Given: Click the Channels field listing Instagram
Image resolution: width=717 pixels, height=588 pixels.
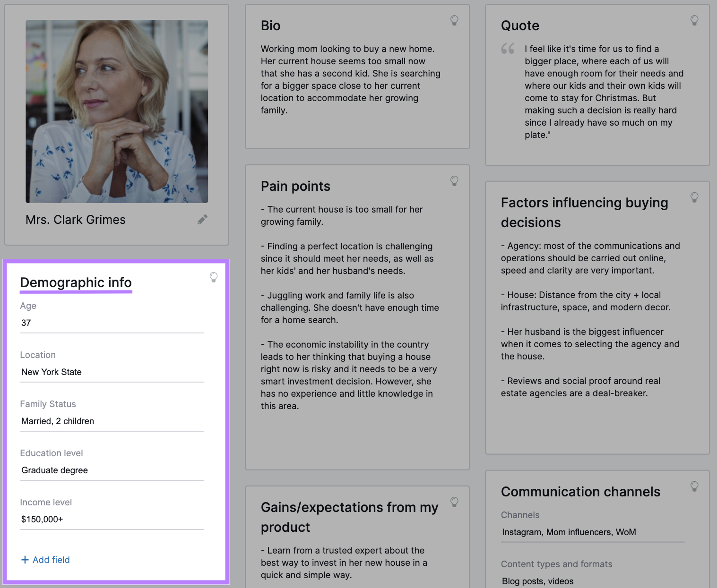Looking at the screenshot, I should 593,532.
